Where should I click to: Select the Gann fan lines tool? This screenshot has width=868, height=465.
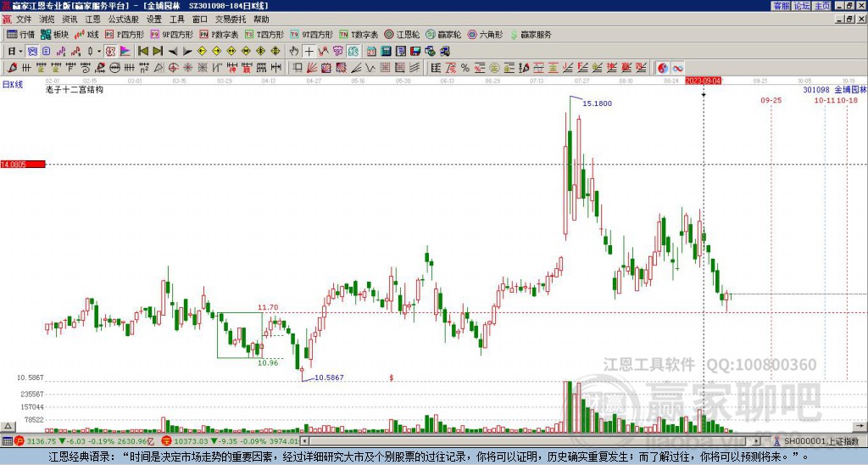(x=311, y=68)
